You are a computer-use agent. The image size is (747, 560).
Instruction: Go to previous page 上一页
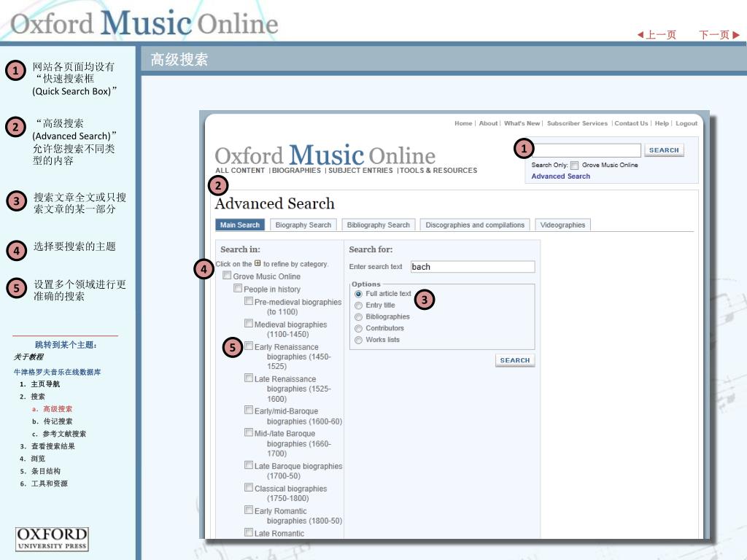(657, 35)
